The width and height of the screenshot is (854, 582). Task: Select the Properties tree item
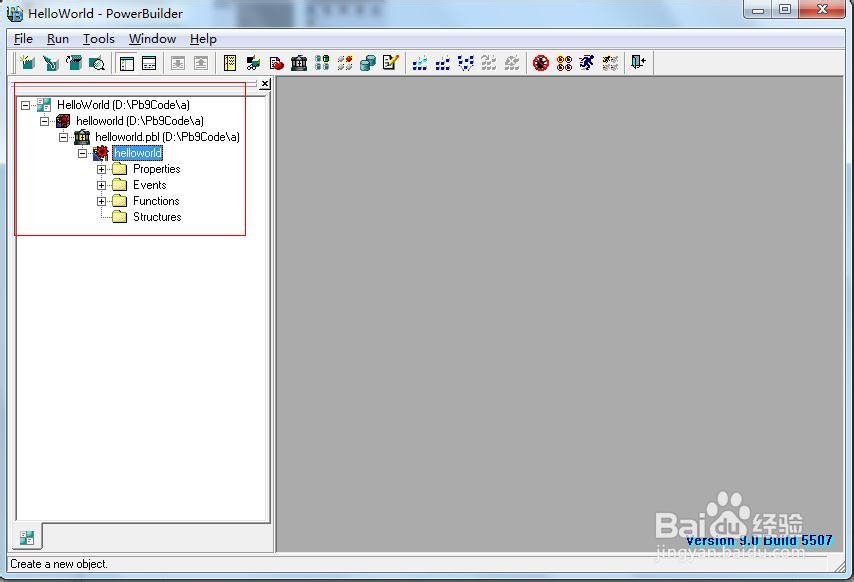(x=156, y=169)
